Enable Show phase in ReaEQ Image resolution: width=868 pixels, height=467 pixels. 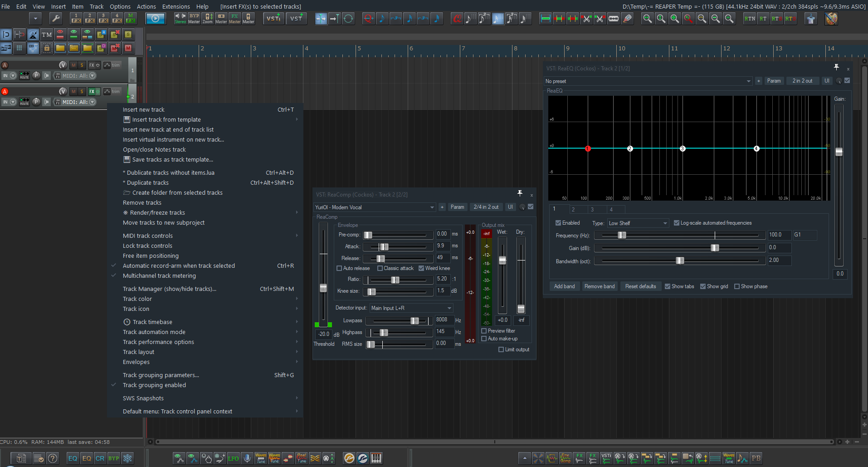[737, 286]
